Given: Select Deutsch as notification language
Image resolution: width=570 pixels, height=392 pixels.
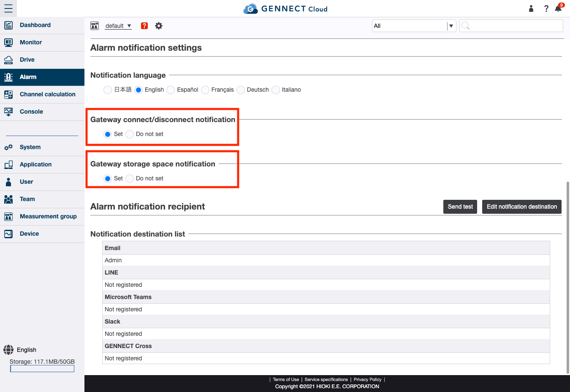Looking at the screenshot, I should (x=240, y=90).
